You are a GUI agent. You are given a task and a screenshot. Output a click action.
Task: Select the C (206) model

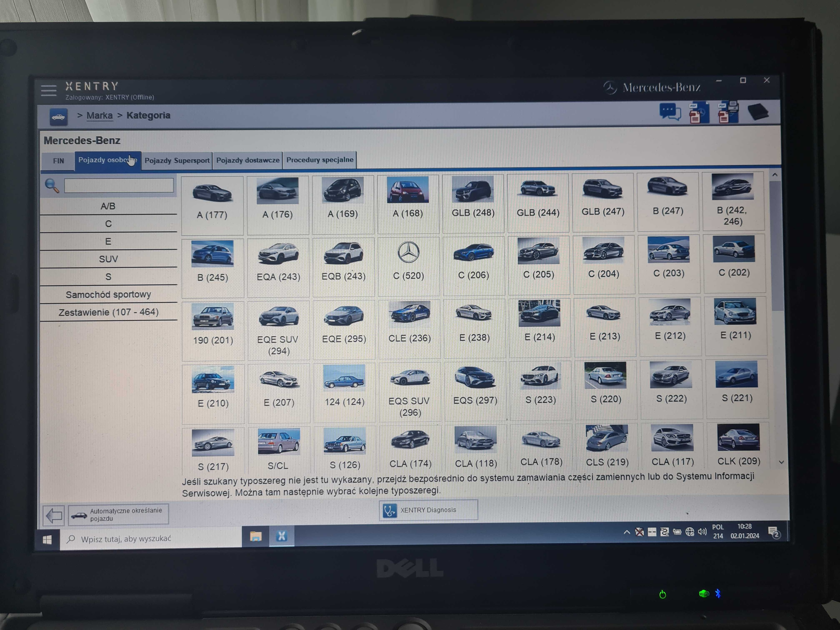474,266
